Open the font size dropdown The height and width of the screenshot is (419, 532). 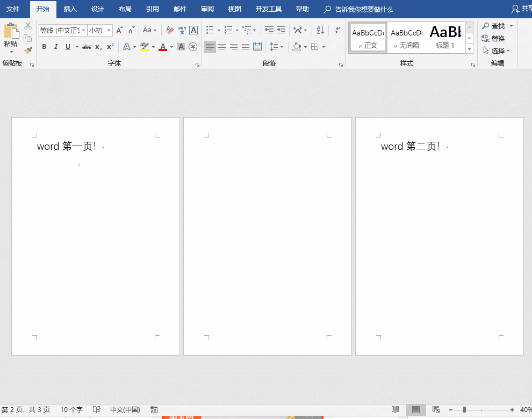pyautogui.click(x=109, y=30)
